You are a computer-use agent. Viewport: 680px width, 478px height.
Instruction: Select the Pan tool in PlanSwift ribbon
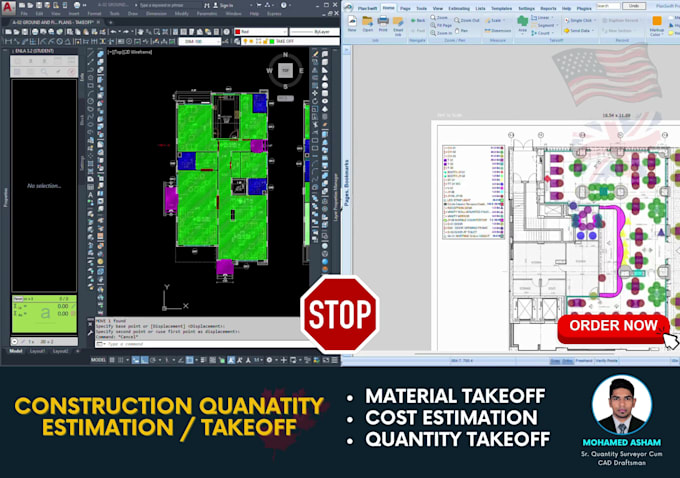coord(461,30)
